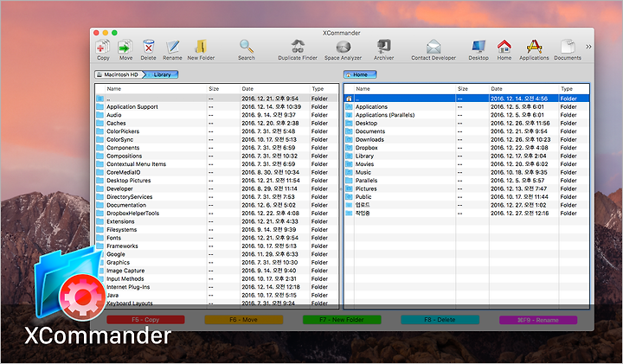
Task: Select the ColorPickers folder row
Action: coord(217,131)
